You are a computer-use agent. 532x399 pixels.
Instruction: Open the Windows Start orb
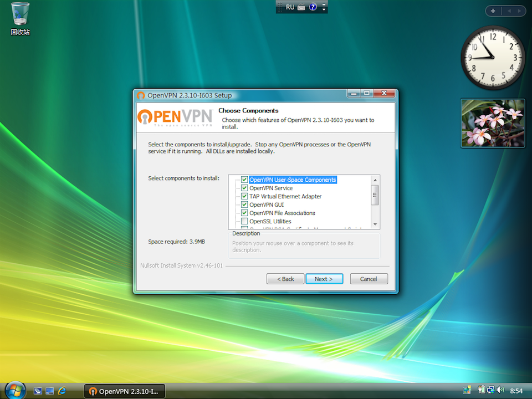(15, 390)
